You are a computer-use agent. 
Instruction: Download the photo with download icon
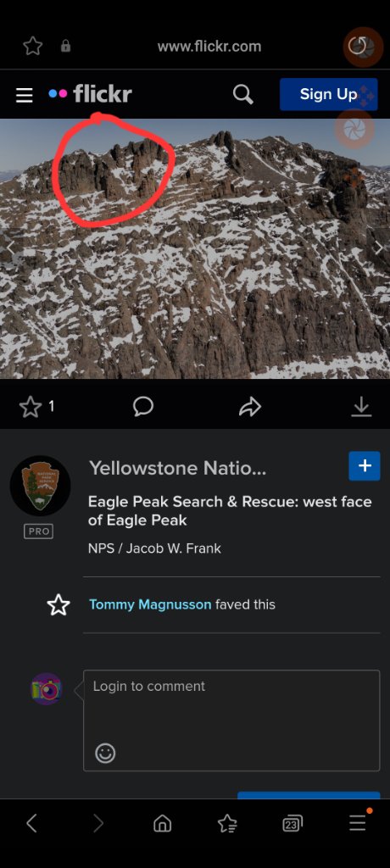[361, 407]
